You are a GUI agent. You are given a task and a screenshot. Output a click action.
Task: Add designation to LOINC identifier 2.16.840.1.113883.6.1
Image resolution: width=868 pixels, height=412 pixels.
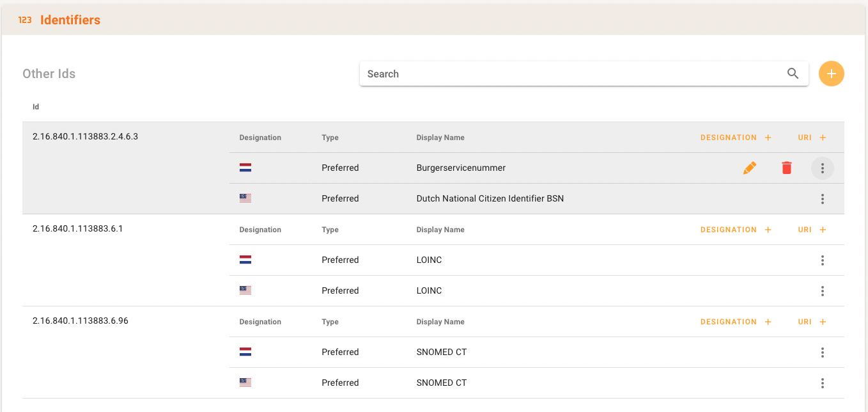click(736, 230)
